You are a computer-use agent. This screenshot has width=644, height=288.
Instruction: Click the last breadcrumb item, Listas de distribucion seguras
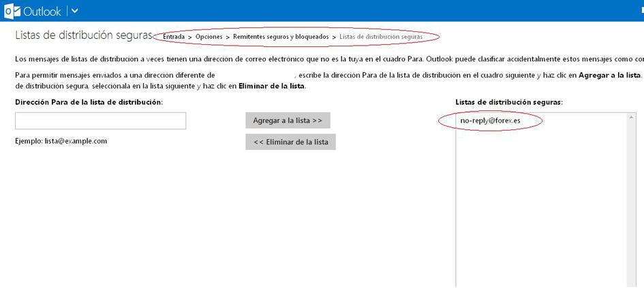click(x=381, y=37)
